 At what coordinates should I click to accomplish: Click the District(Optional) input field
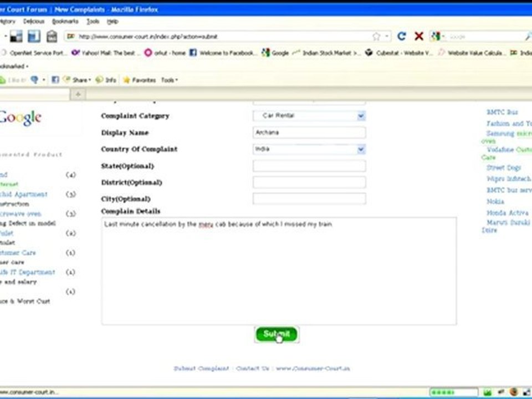pyautogui.click(x=309, y=182)
